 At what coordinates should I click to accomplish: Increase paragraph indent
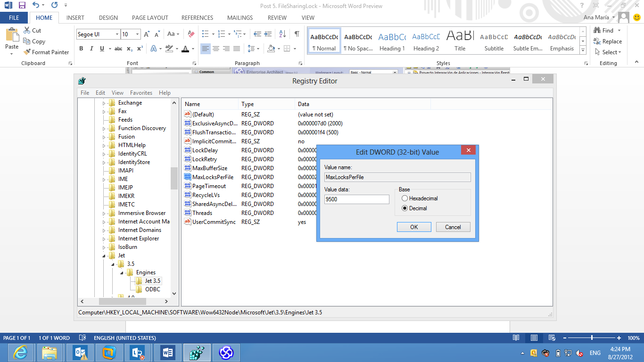point(268,34)
